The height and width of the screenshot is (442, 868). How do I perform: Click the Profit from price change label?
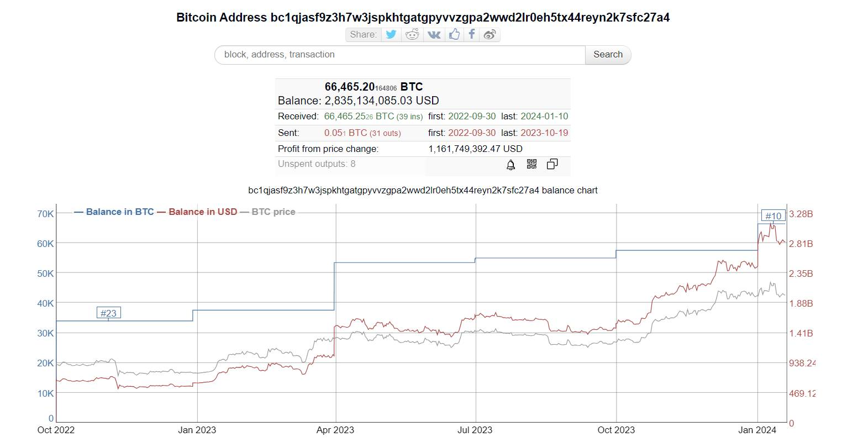pos(328,149)
